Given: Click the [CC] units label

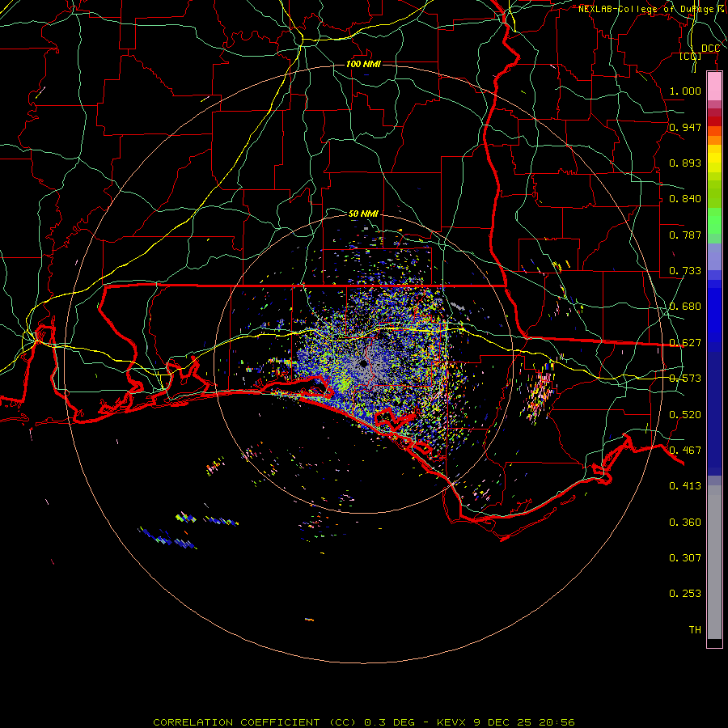Looking at the screenshot, I should (691, 56).
